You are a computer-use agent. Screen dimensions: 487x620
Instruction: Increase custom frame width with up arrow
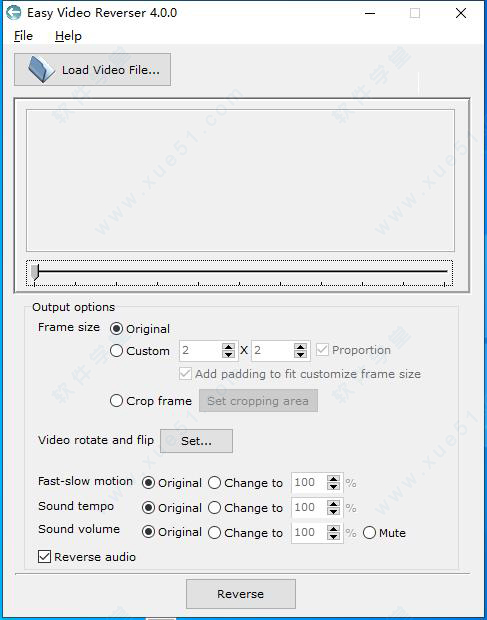click(228, 347)
